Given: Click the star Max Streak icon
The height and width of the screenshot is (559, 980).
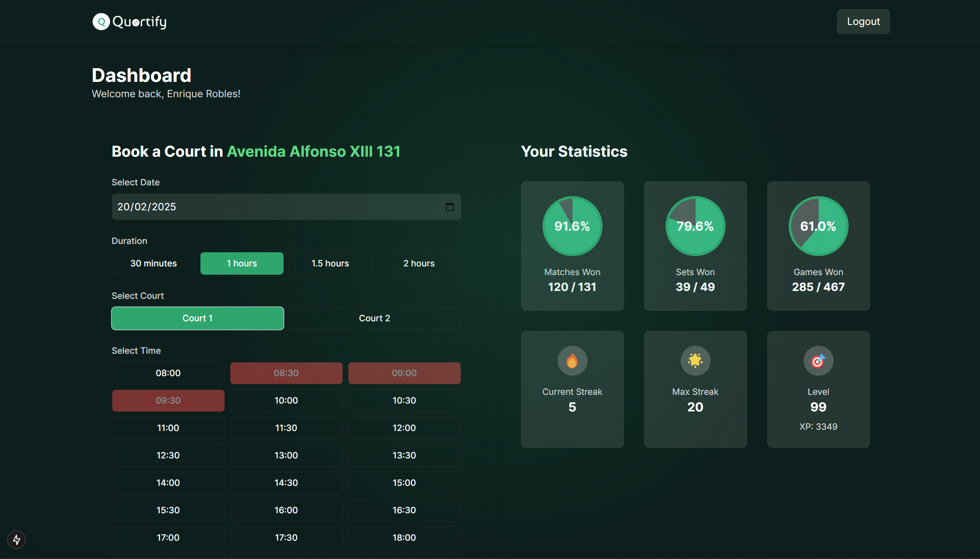Looking at the screenshot, I should coord(695,361).
